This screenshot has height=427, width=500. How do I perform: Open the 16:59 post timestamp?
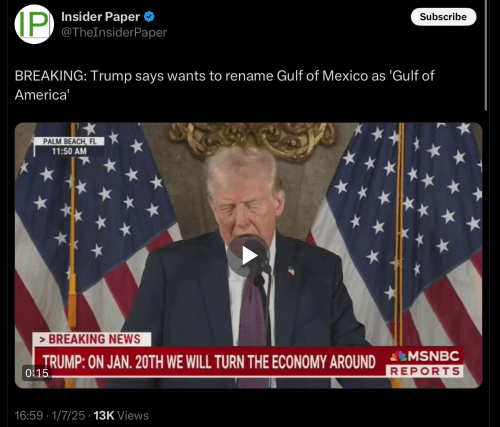click(x=29, y=415)
